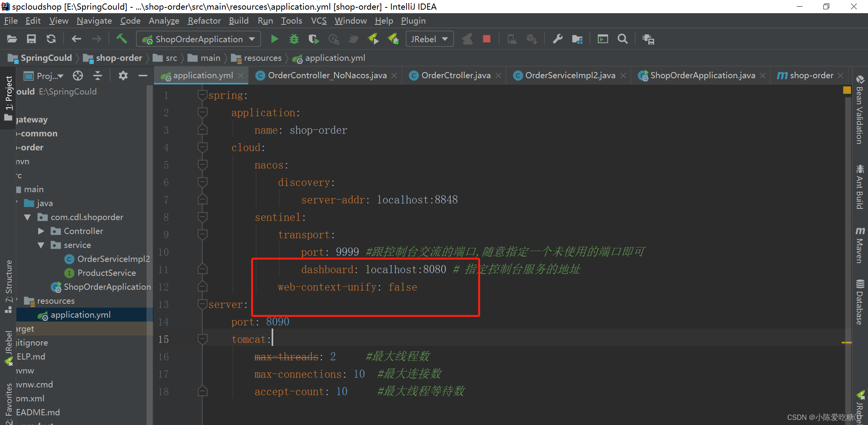Viewport: 868px width, 425px height.
Task: Stop the running process with red square
Action: (x=487, y=39)
